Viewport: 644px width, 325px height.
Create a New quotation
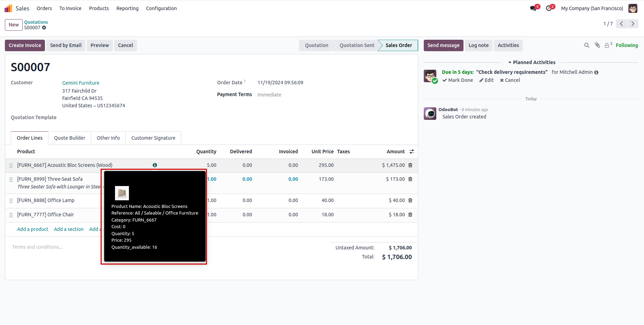tap(14, 25)
